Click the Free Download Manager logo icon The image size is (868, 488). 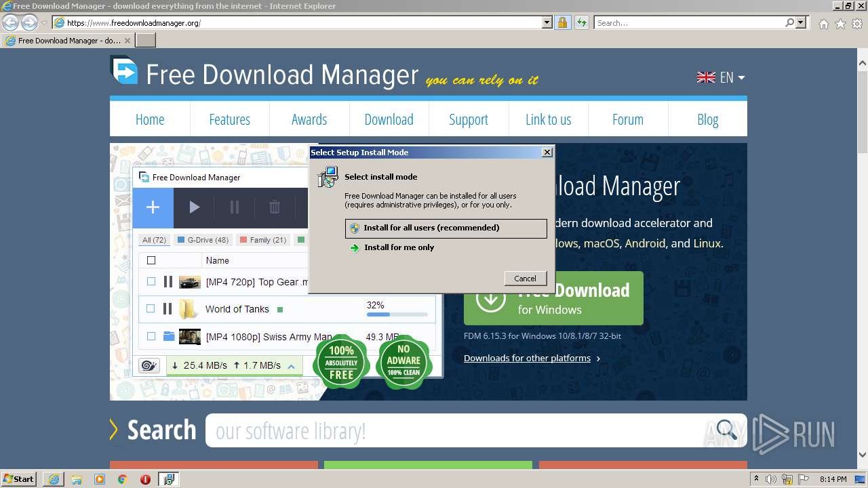click(x=124, y=70)
